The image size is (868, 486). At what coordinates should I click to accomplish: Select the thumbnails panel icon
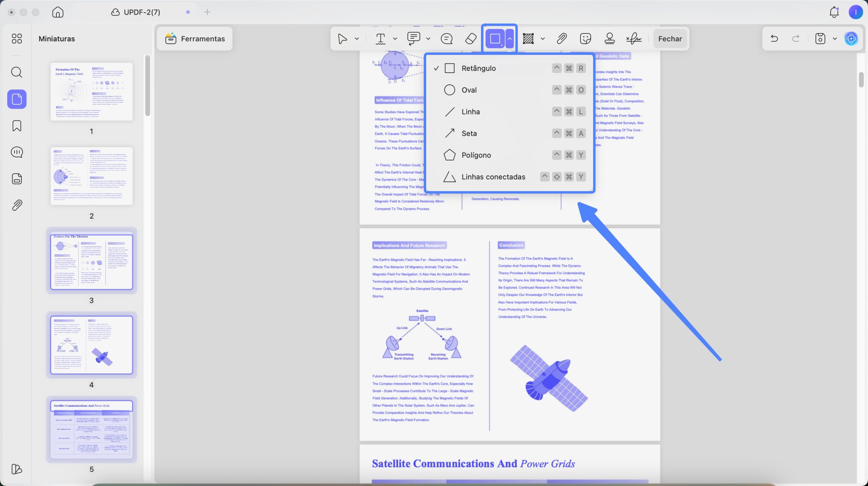pos(17,99)
